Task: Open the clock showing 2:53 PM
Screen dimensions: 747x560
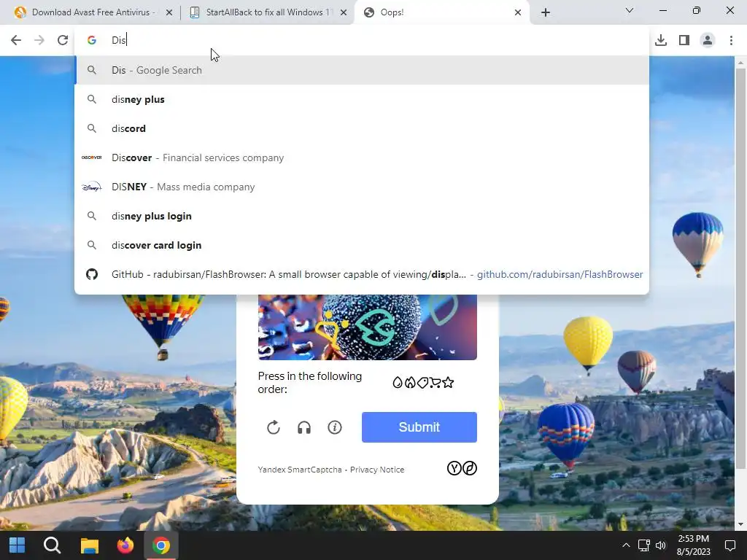Action: pos(693,545)
